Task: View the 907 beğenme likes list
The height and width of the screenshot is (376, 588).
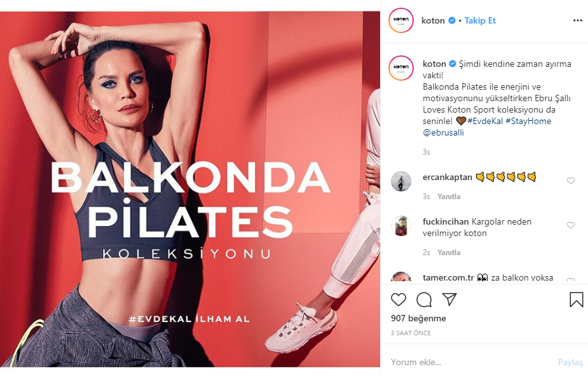Action: click(x=418, y=318)
